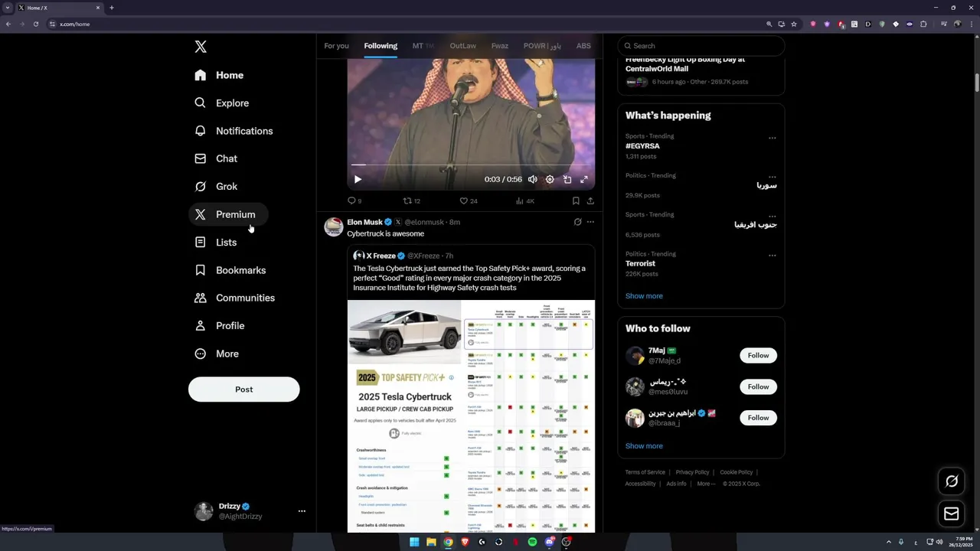Open X Freeze quoted post

pyautogui.click(x=471, y=273)
